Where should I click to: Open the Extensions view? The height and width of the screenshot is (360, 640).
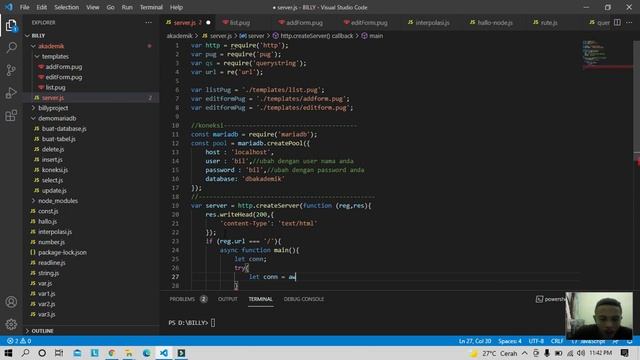11,116
